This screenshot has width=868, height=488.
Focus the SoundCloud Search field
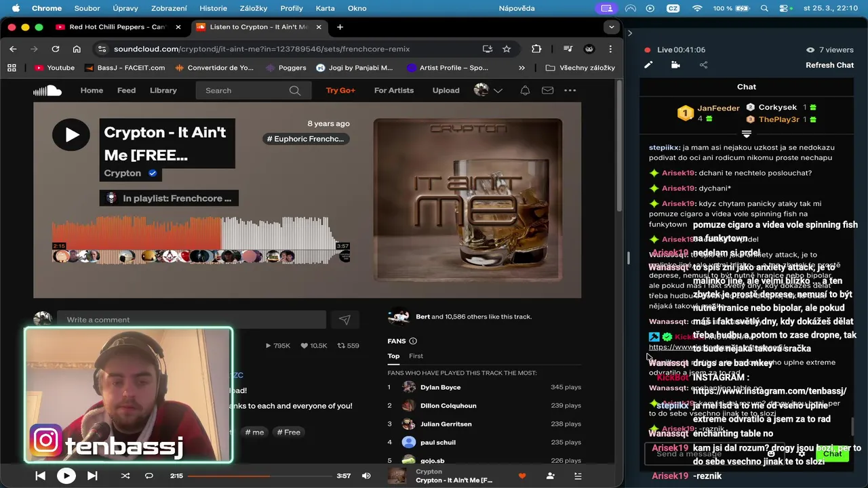click(x=254, y=90)
